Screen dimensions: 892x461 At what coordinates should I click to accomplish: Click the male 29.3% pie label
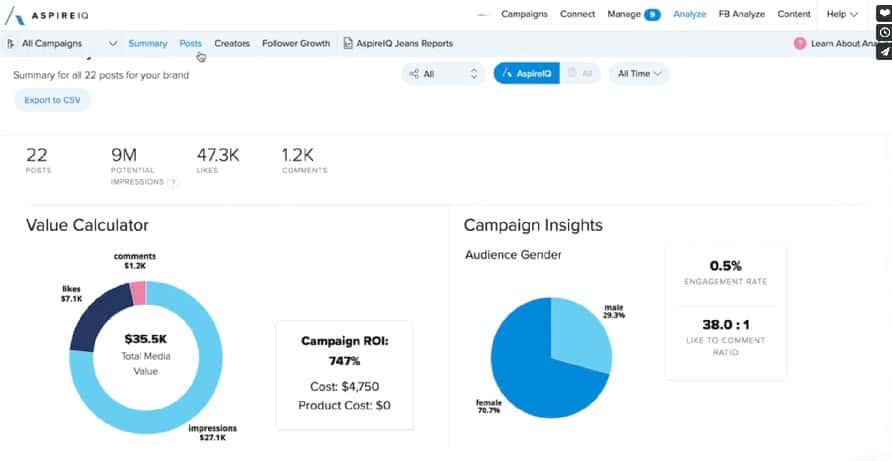(614, 311)
